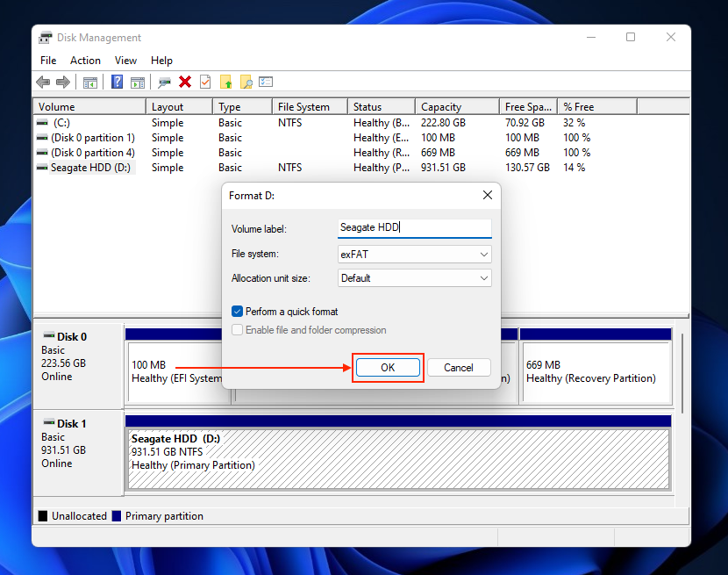The height and width of the screenshot is (575, 728).
Task: Open the View menu
Action: (x=125, y=61)
